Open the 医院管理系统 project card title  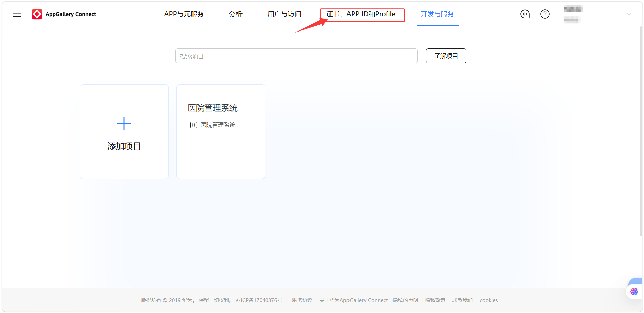[213, 108]
